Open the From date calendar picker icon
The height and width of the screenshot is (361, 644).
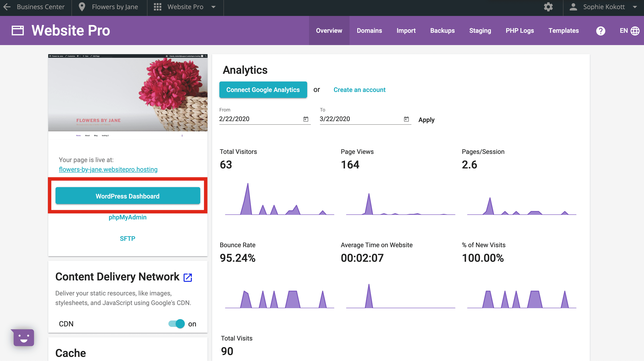pyautogui.click(x=305, y=119)
